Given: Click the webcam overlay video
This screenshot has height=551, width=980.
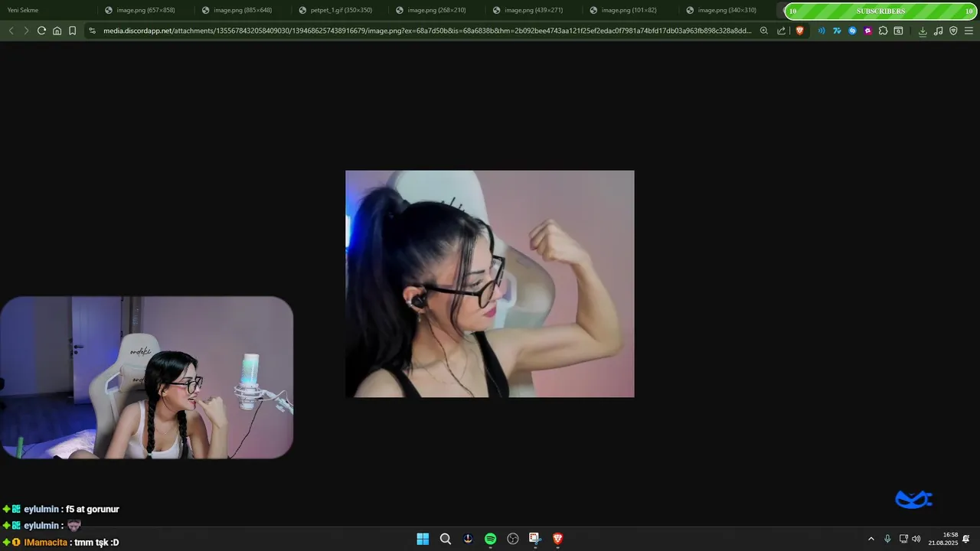Looking at the screenshot, I should point(146,378).
